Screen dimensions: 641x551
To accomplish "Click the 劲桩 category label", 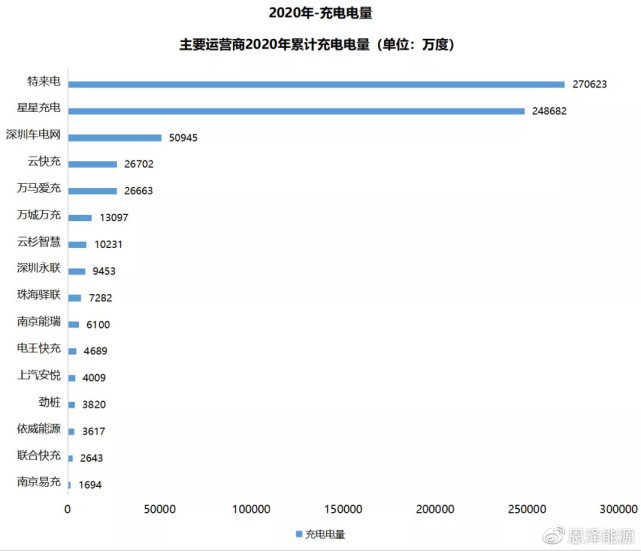I will [49, 402].
